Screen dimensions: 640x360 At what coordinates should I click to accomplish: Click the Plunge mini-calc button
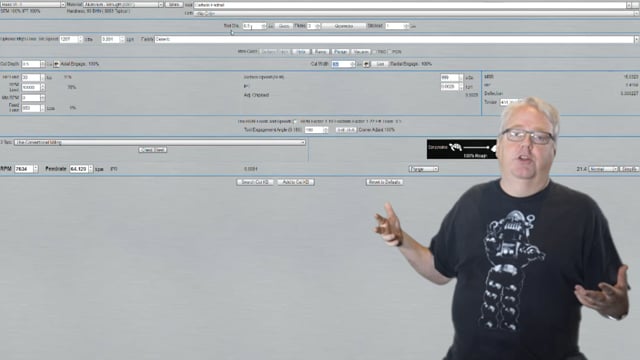340,52
